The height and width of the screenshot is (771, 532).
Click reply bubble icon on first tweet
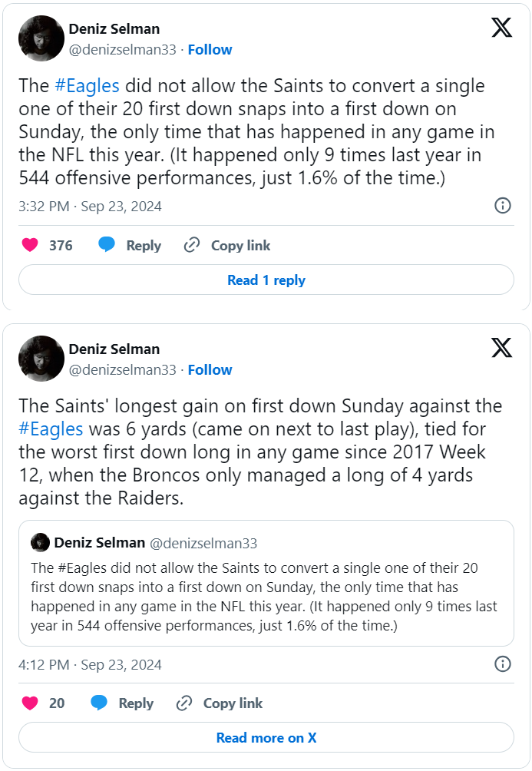coord(107,246)
